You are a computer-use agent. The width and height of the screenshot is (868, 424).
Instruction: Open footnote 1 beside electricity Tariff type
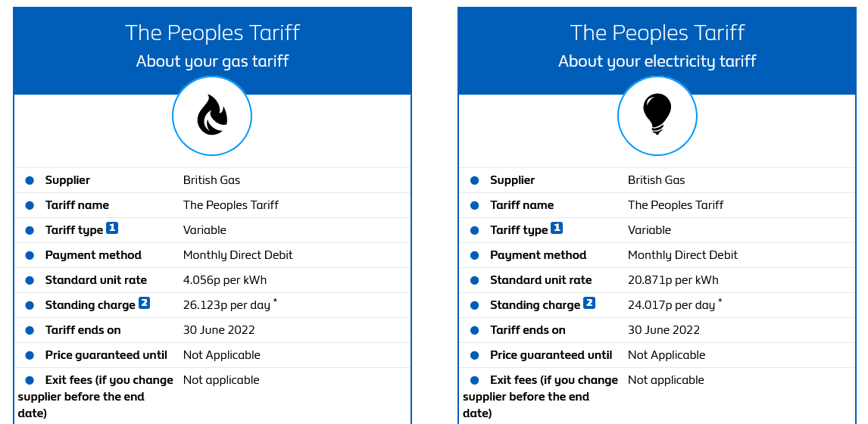[557, 228]
